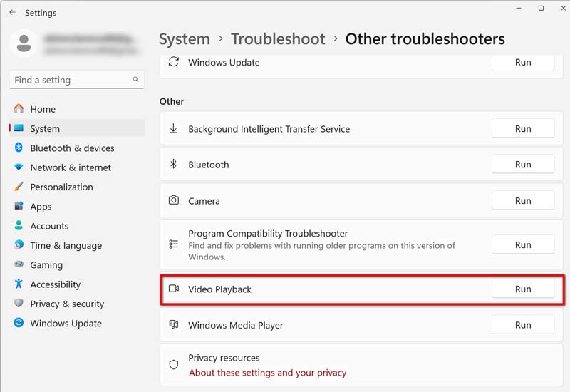Image resolution: width=570 pixels, height=392 pixels.
Task: Click the Video Playback camcorder icon
Action: click(x=174, y=289)
